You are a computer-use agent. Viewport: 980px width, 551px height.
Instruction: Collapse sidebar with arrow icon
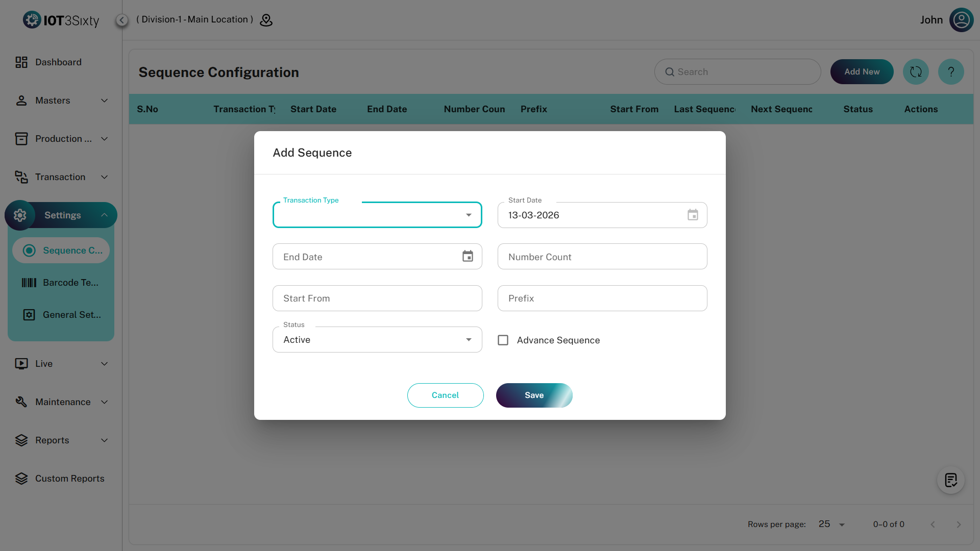point(122,20)
